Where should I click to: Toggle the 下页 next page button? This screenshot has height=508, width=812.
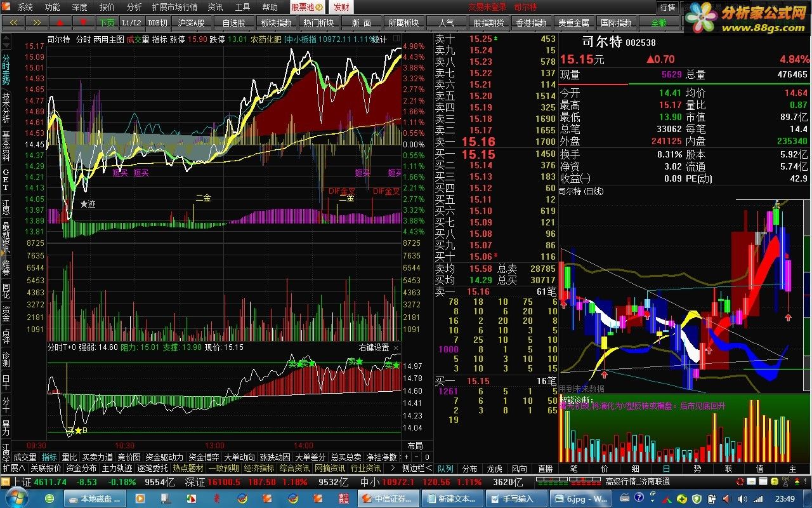pos(107,22)
